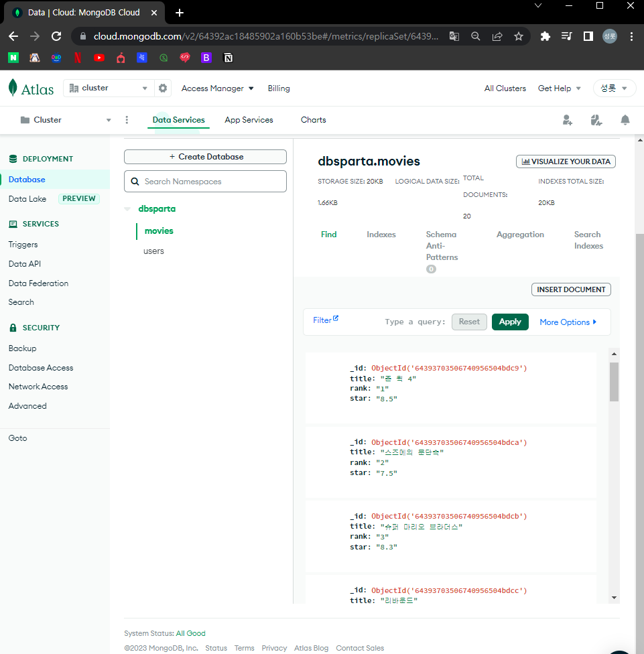This screenshot has height=654, width=644.
Task: Click the Naver bookmark icon
Action: [13, 58]
